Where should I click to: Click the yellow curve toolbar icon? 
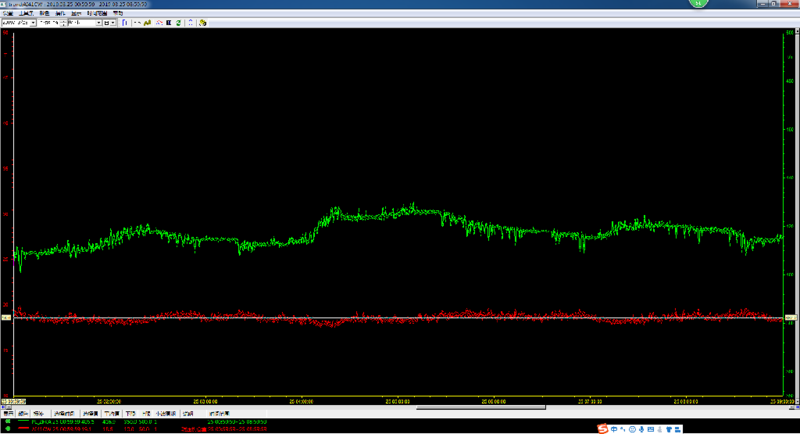pyautogui.click(x=147, y=22)
